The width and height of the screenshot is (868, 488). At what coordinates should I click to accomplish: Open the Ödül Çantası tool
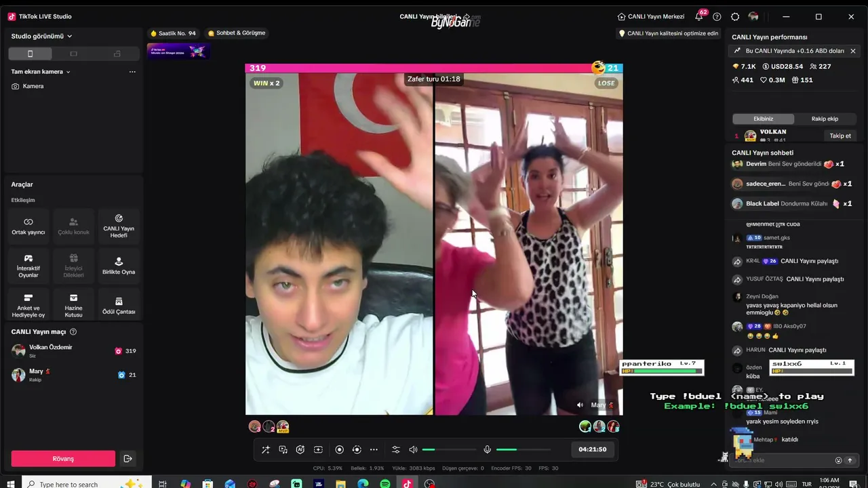click(x=119, y=306)
